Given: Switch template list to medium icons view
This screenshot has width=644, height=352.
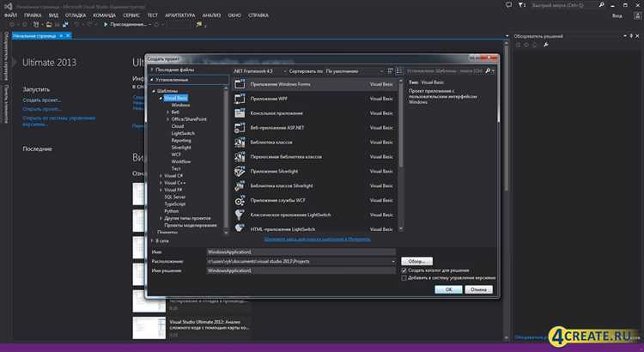Looking at the screenshot, I should (x=398, y=71).
